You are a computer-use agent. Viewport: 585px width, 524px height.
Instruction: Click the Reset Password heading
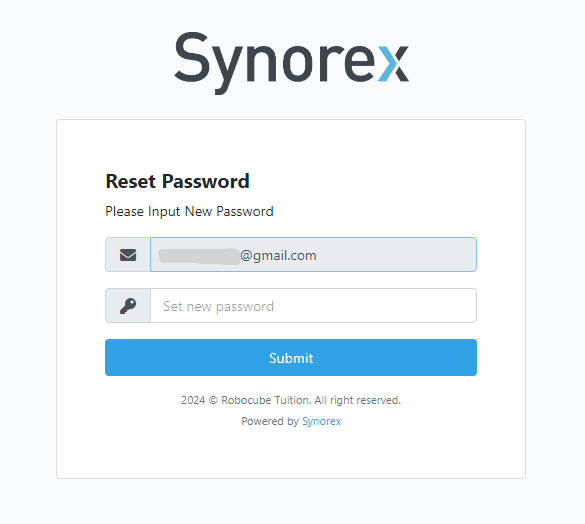point(178,181)
